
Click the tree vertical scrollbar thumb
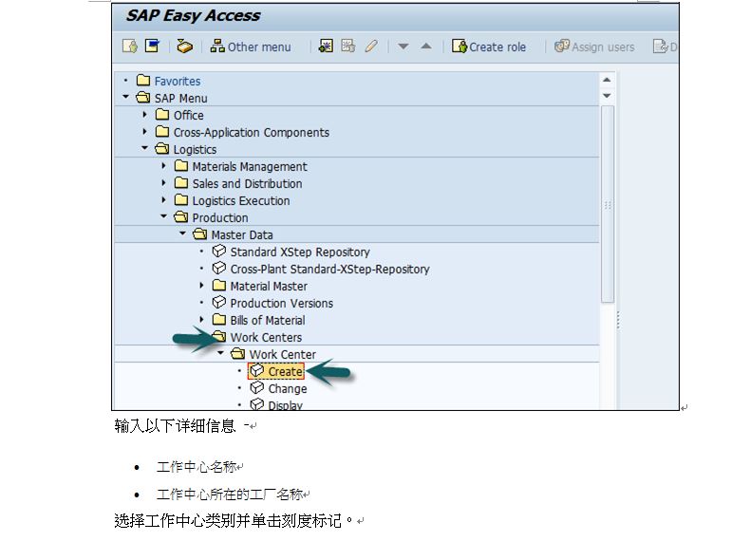[x=607, y=204]
